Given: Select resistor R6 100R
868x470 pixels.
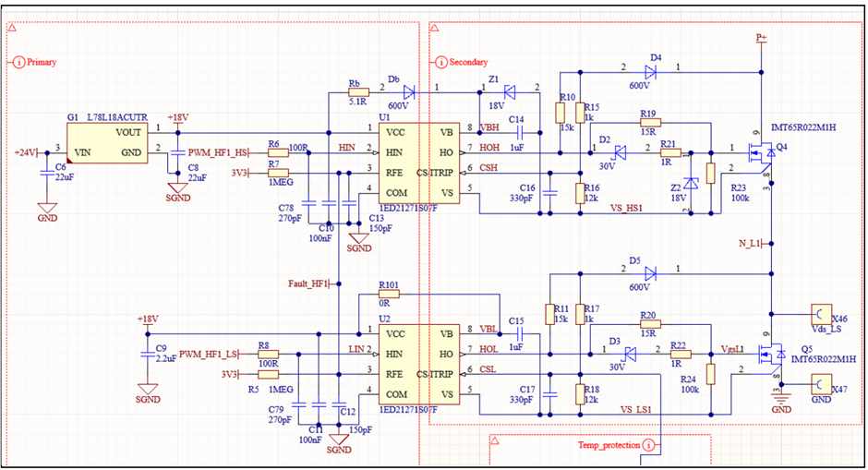Looking at the screenshot, I should [x=278, y=152].
